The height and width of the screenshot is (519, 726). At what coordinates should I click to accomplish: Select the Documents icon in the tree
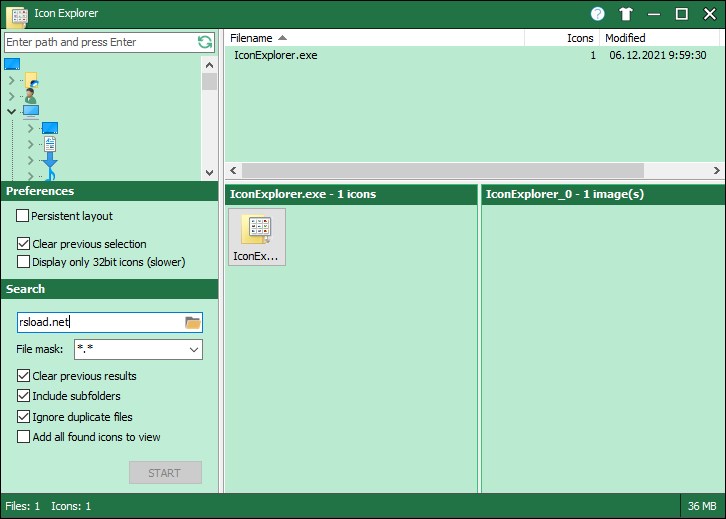(x=50, y=144)
